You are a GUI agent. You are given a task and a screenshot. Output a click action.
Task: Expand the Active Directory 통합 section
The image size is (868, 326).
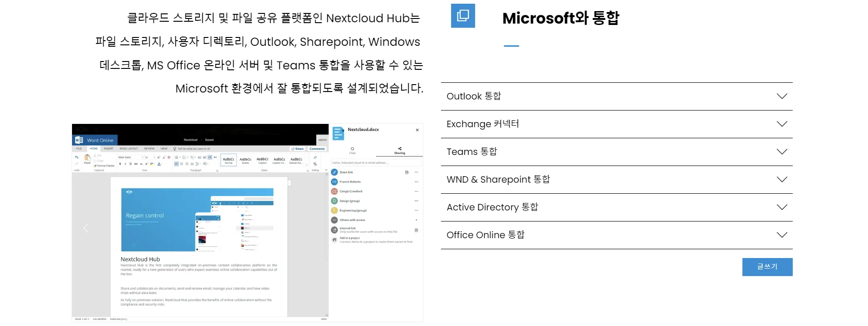pyautogui.click(x=617, y=207)
